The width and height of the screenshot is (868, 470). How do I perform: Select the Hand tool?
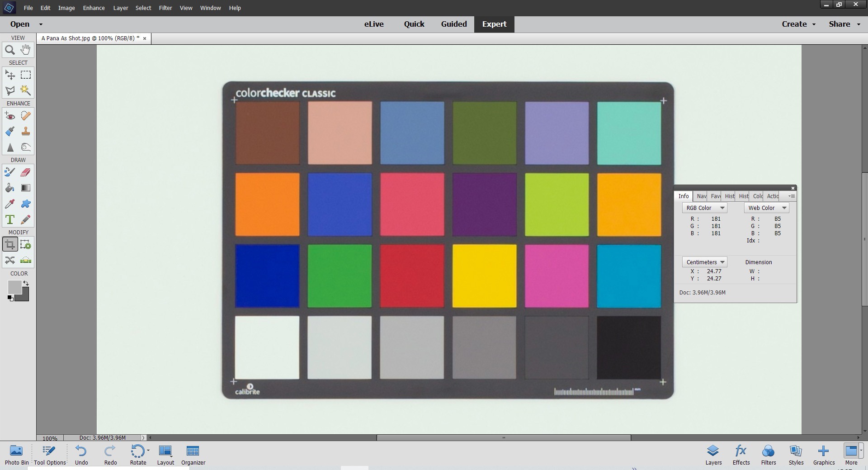click(26, 50)
